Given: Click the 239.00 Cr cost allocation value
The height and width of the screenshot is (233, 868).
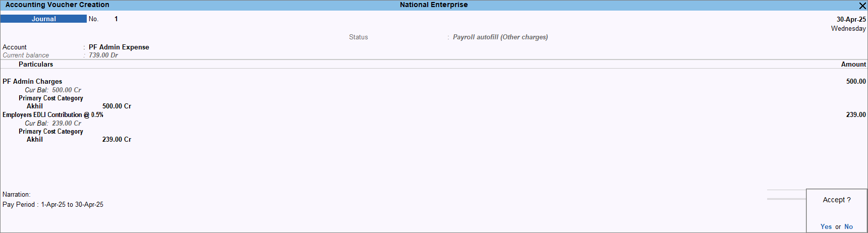Looking at the screenshot, I should click(x=117, y=139).
